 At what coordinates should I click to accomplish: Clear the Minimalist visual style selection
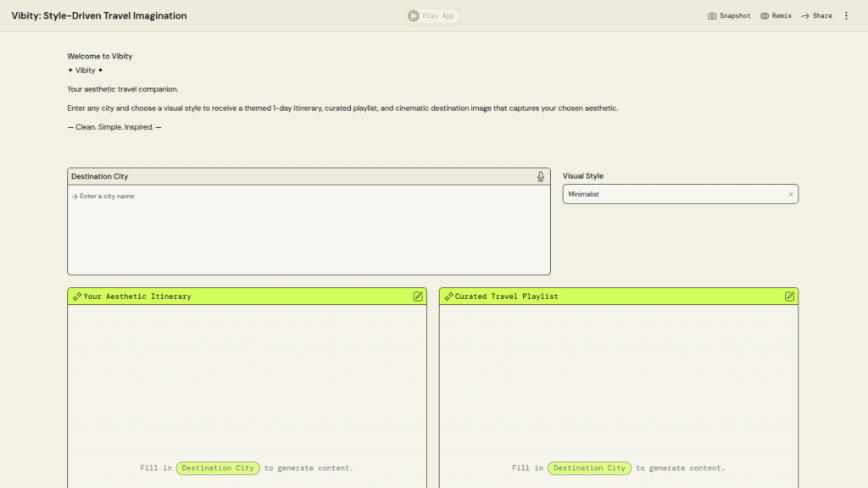pyautogui.click(x=791, y=194)
